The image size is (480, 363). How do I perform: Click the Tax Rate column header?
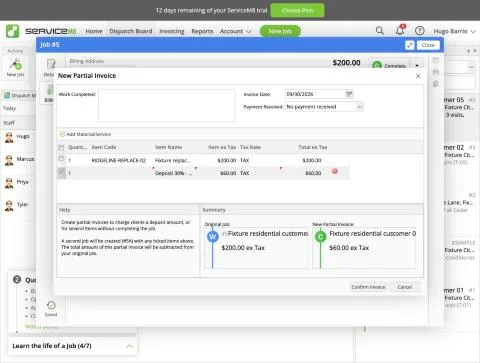250,147
